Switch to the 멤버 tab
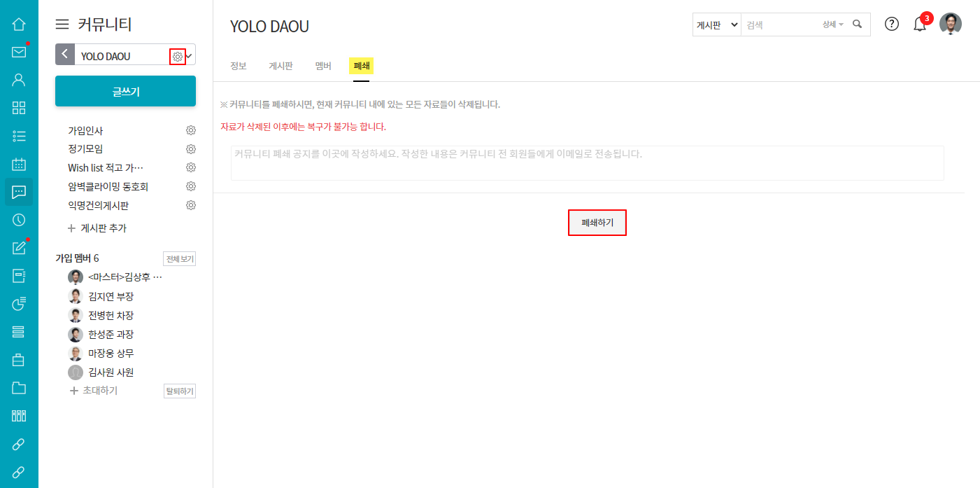Viewport: 980px width, 488px height. (x=323, y=66)
